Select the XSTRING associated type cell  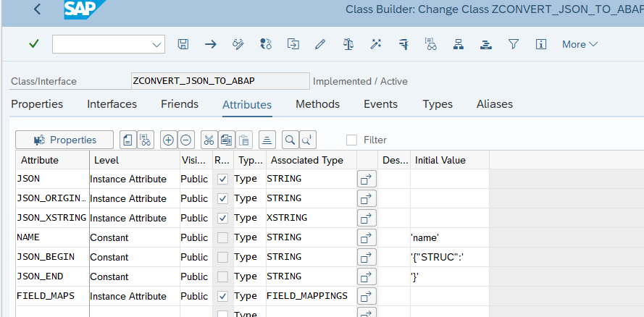click(x=311, y=218)
